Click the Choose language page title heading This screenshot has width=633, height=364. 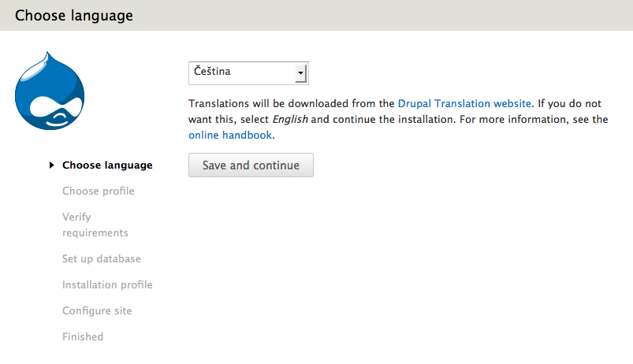point(74,15)
